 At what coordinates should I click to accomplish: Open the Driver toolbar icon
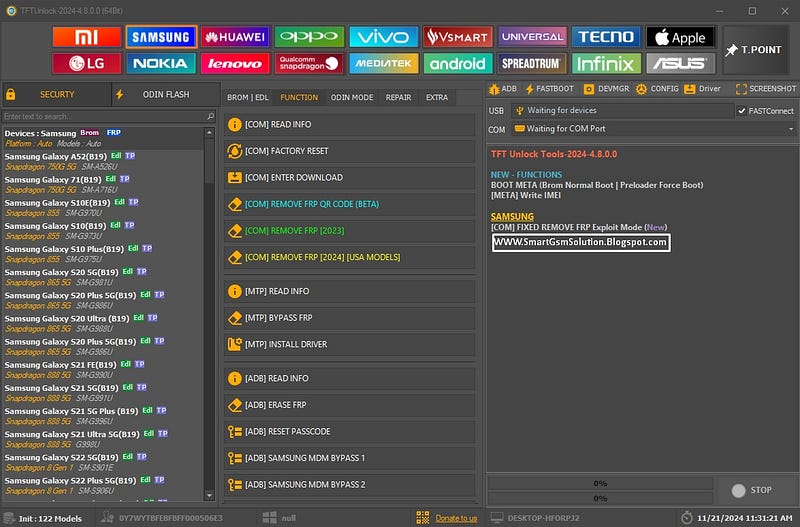tap(702, 89)
